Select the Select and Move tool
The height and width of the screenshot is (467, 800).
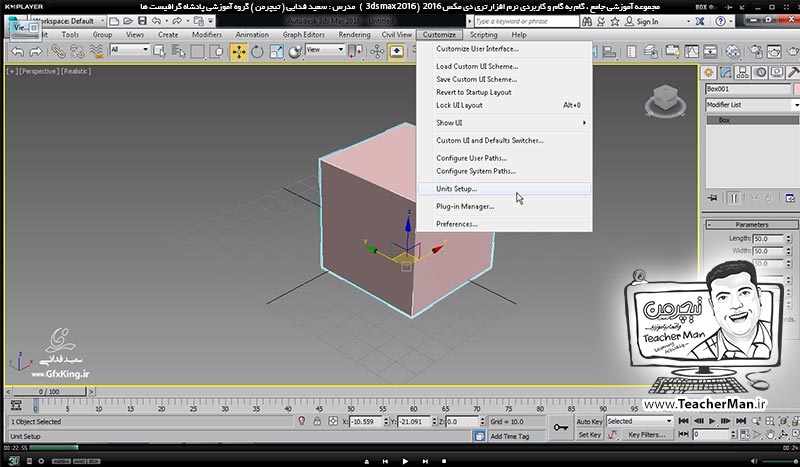pos(238,52)
